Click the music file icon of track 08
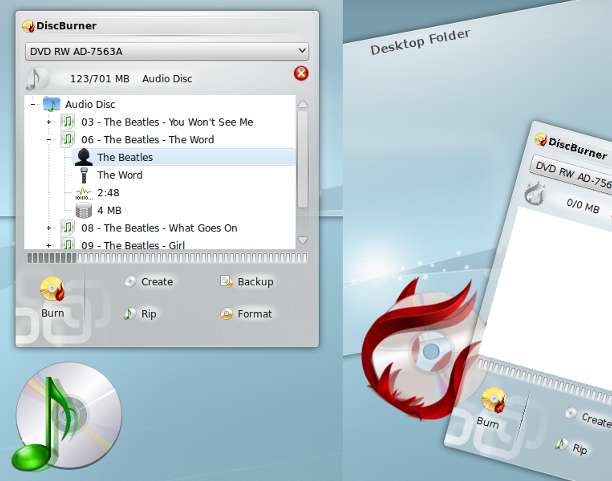This screenshot has height=481, width=612. coord(68,228)
